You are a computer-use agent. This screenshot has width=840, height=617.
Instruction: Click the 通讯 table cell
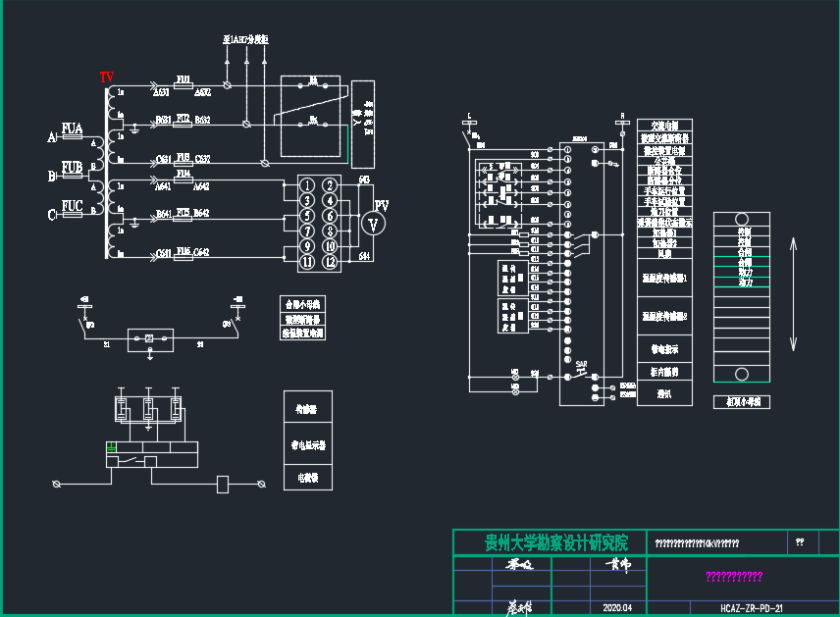coord(664,393)
